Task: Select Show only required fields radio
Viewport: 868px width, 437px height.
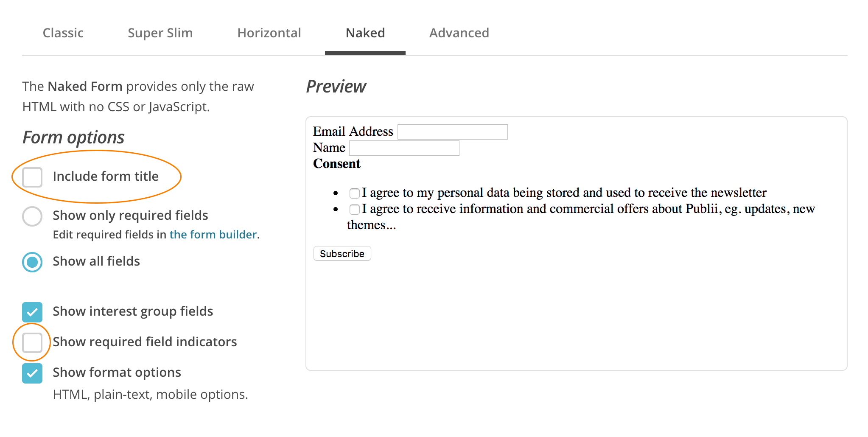Action: (x=32, y=216)
